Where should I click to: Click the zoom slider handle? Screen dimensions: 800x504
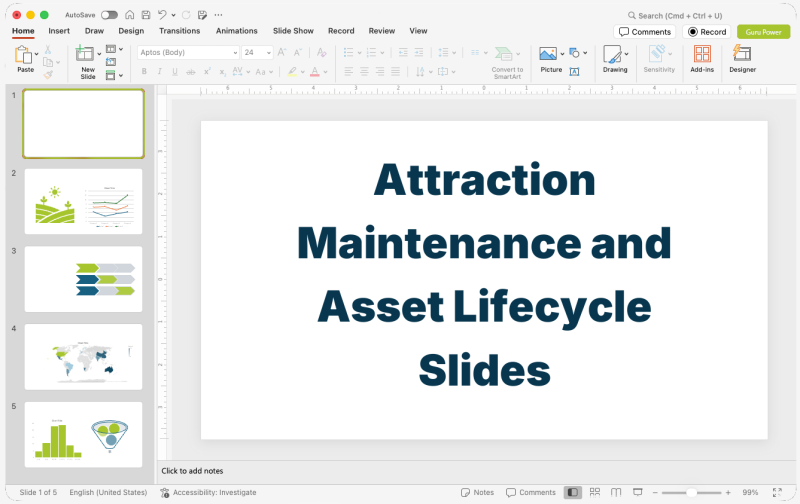click(691, 492)
